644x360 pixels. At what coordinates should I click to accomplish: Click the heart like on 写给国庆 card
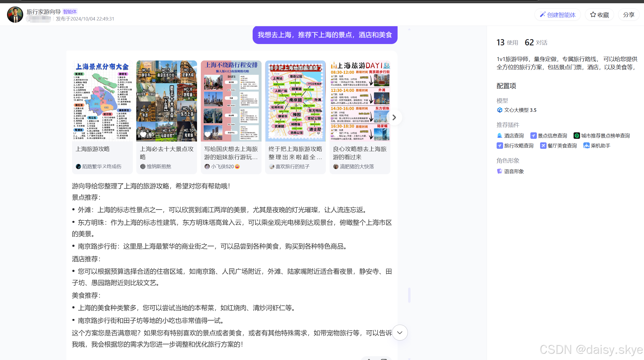coord(207,134)
